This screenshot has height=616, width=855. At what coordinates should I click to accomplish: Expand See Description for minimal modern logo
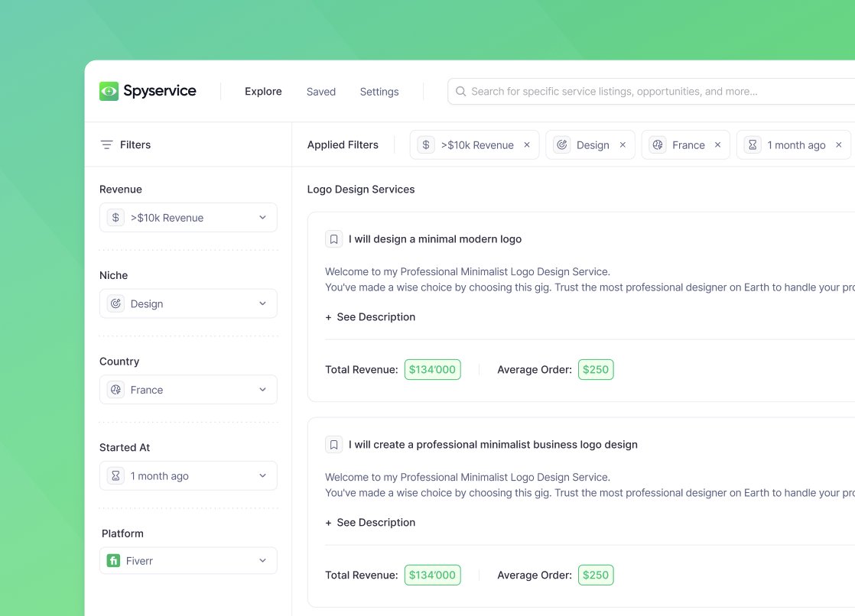pyautogui.click(x=370, y=316)
